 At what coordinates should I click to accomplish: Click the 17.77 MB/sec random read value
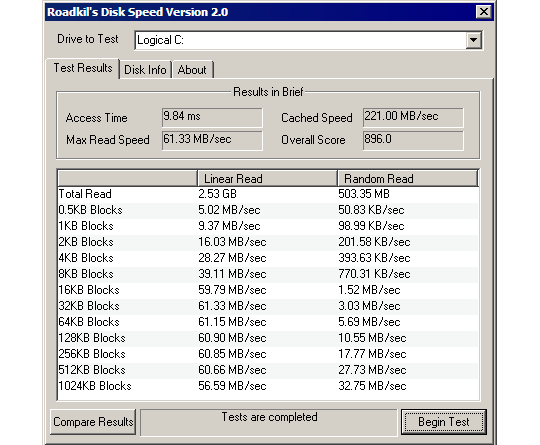point(372,354)
